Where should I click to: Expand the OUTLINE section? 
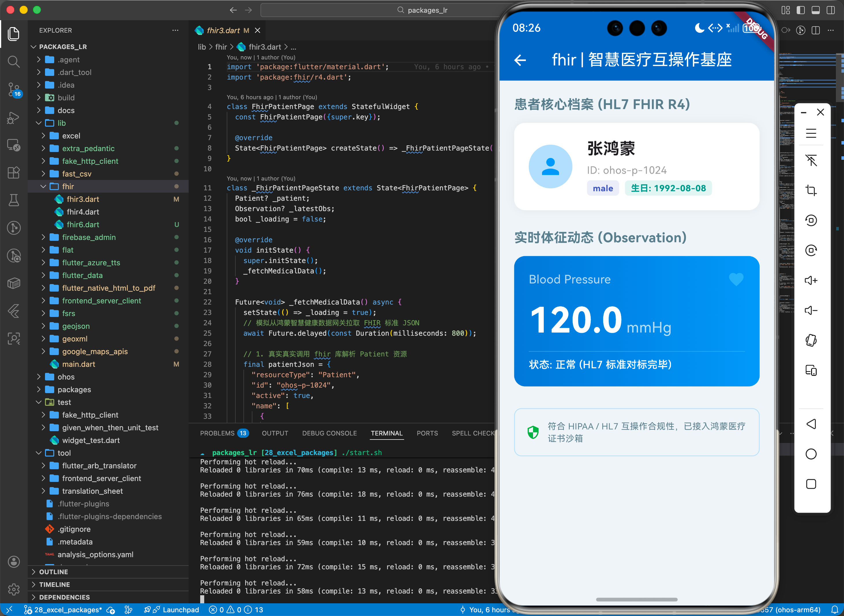(x=53, y=572)
